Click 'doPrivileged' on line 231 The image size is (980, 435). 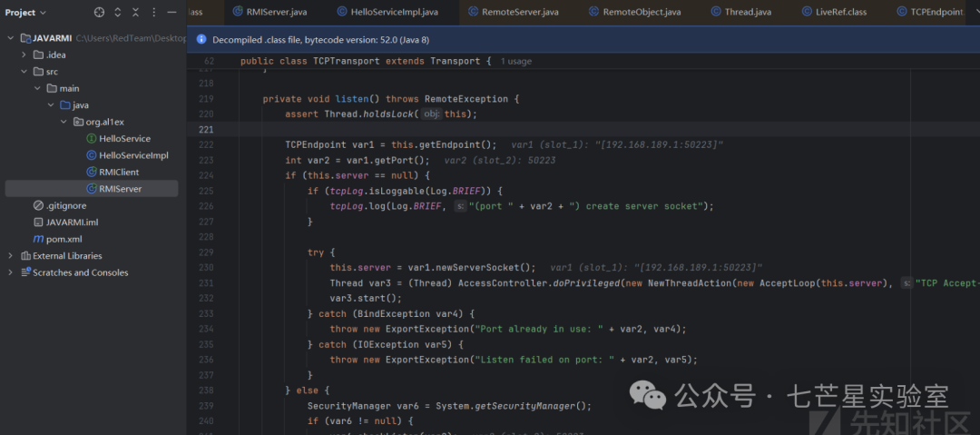pos(587,283)
